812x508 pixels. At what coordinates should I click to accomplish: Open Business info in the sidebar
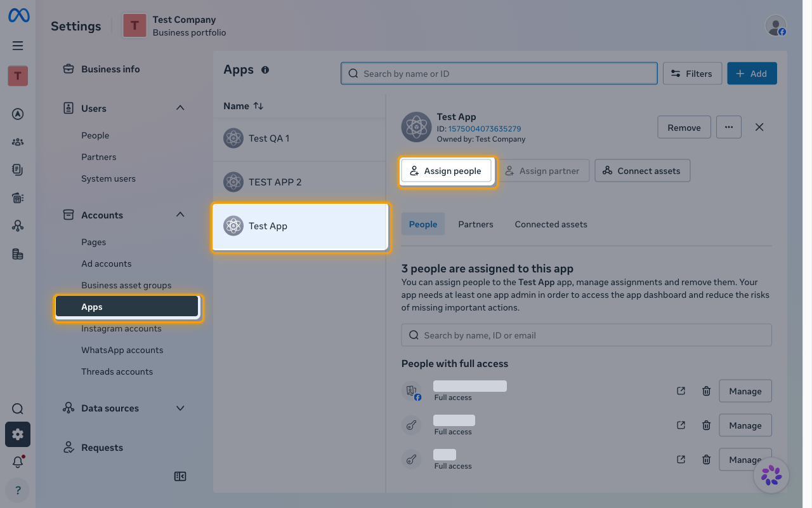coord(110,69)
